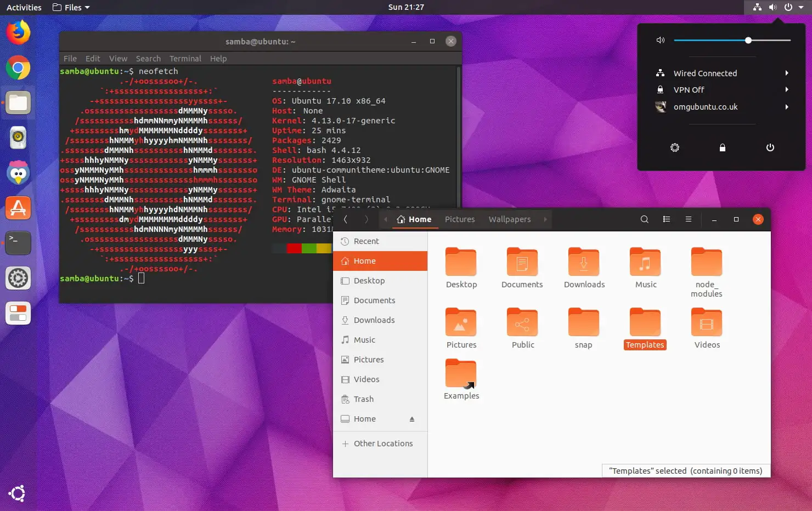Switch Files to list view
The image size is (812, 511).
pyautogui.click(x=666, y=219)
